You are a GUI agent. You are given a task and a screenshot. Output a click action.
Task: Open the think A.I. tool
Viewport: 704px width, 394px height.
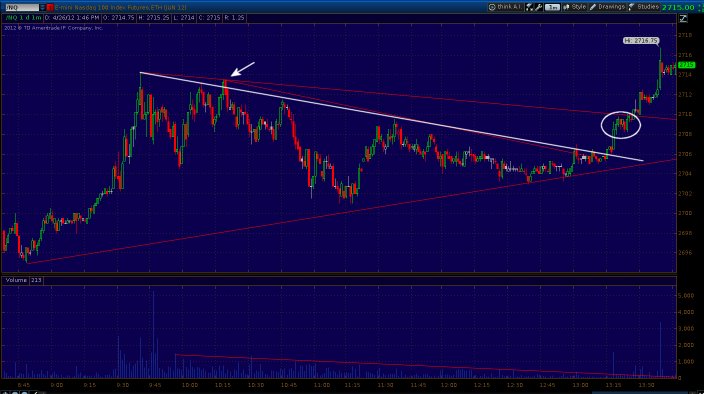click(x=506, y=7)
